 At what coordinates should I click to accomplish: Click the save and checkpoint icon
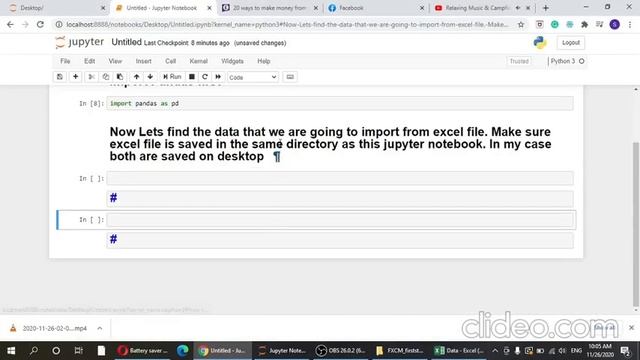click(x=60, y=77)
